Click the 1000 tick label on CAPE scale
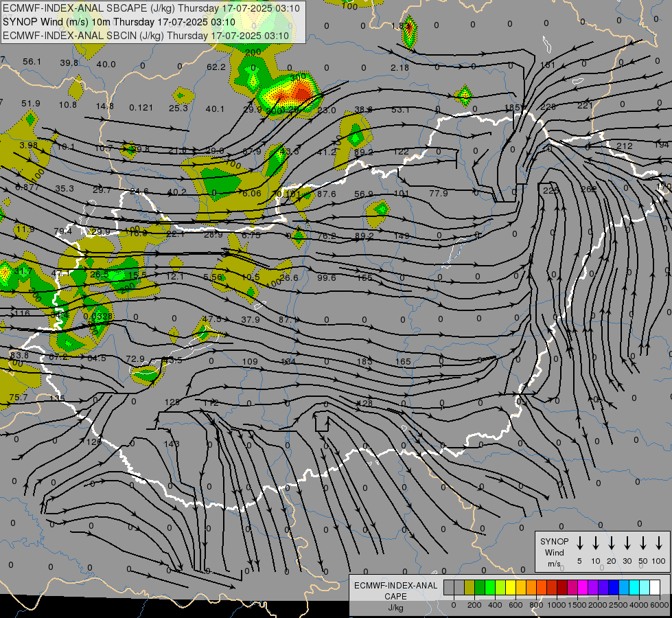Image resolution: width=672 pixels, height=618 pixels. (556, 605)
